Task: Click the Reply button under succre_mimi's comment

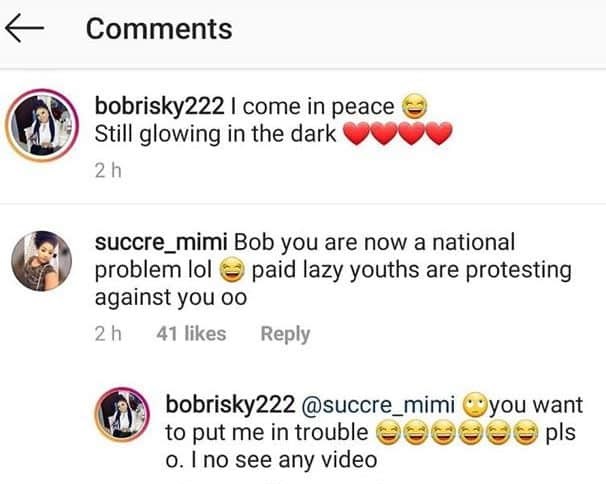Action: (285, 334)
